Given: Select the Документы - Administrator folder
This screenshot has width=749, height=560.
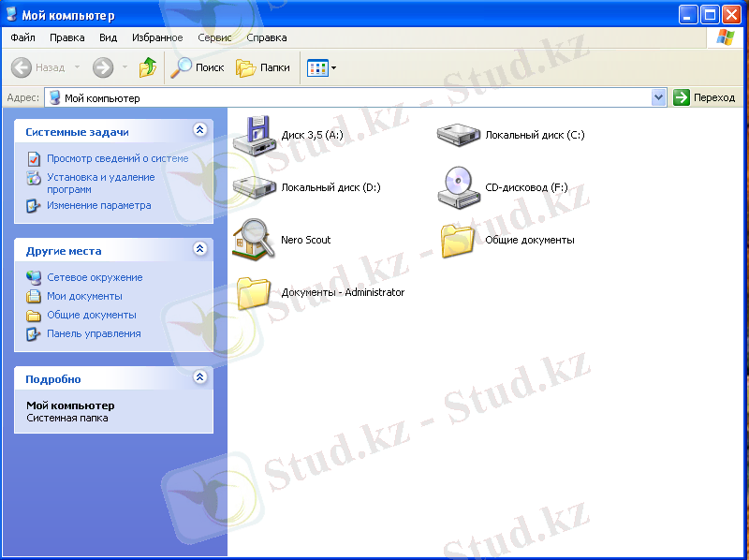Looking at the screenshot, I should (253, 292).
